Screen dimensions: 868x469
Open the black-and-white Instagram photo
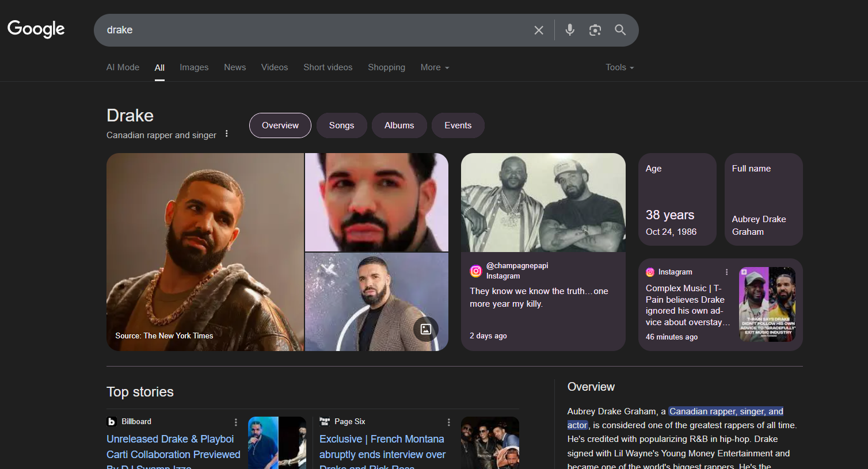[x=543, y=202]
